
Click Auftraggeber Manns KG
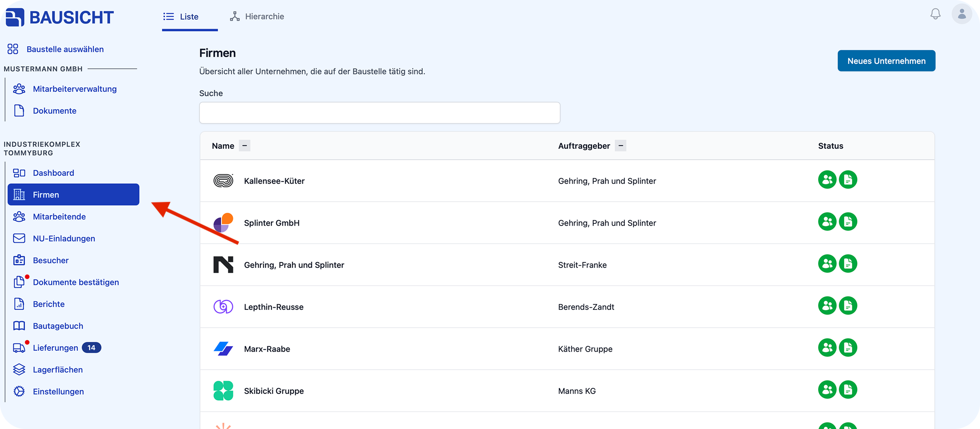tap(577, 391)
